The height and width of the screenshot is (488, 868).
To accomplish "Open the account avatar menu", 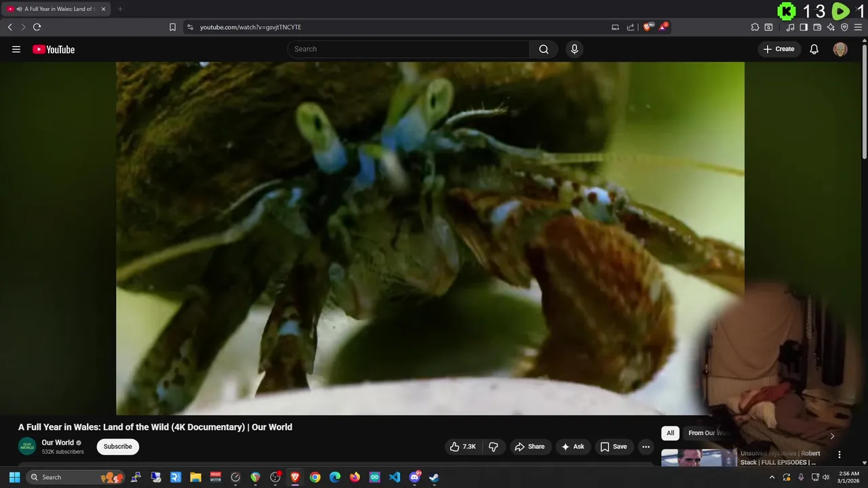I will [840, 49].
